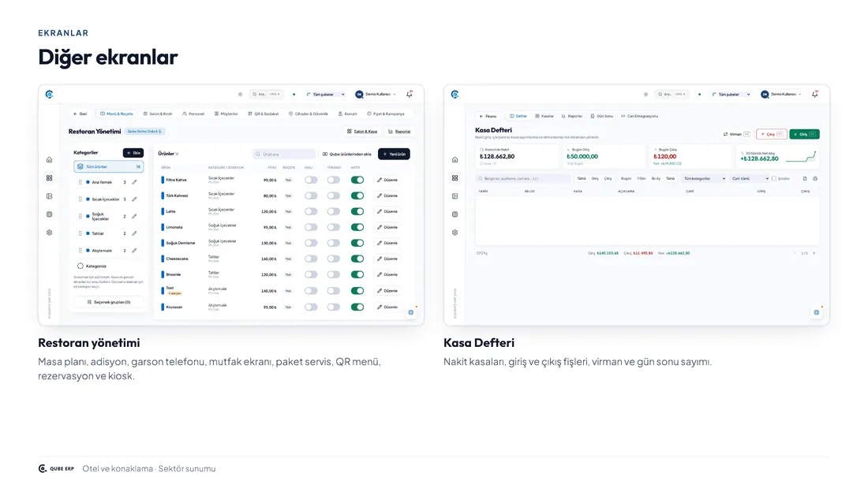Open the Cari: tümü dropdown
This screenshot has height=488, width=868.
750,179
